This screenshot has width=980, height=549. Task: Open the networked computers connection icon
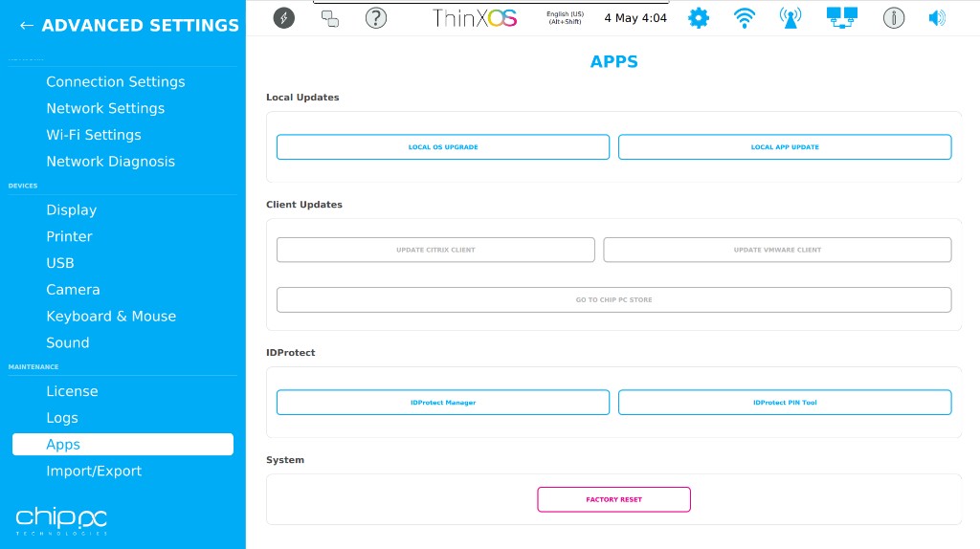coord(842,18)
